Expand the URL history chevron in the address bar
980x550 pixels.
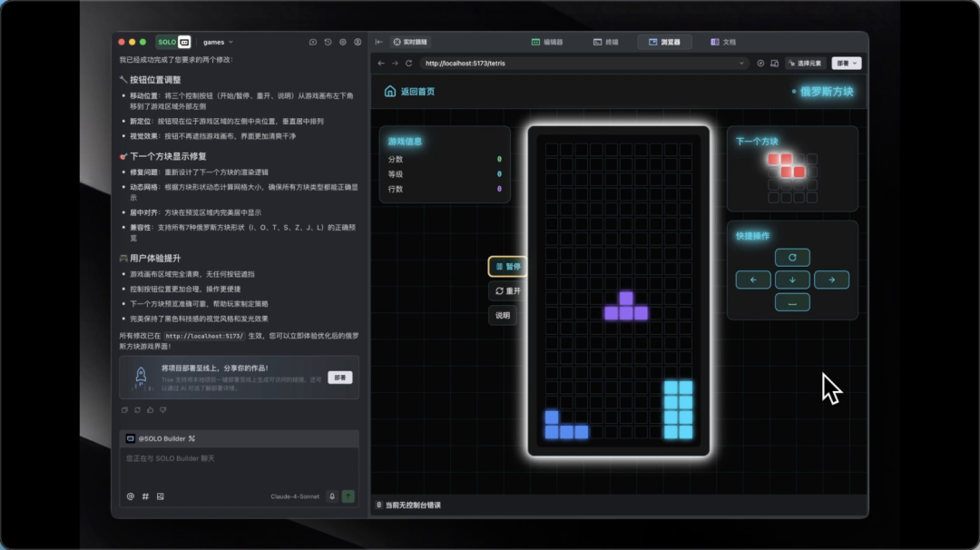(741, 64)
